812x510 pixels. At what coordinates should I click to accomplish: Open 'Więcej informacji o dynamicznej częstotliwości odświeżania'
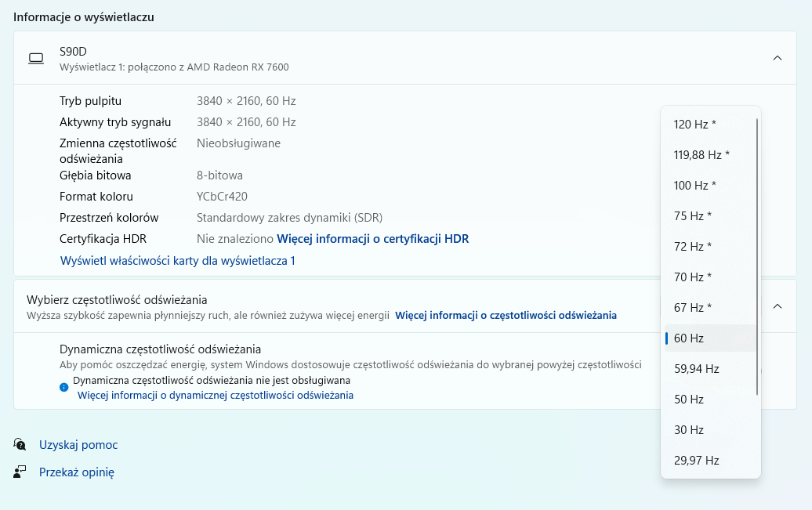tap(216, 395)
